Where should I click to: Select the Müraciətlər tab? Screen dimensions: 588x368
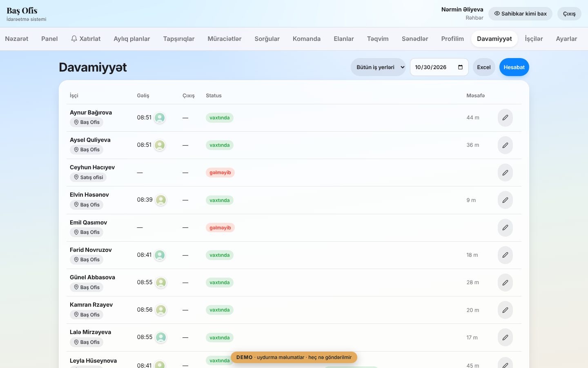225,39
